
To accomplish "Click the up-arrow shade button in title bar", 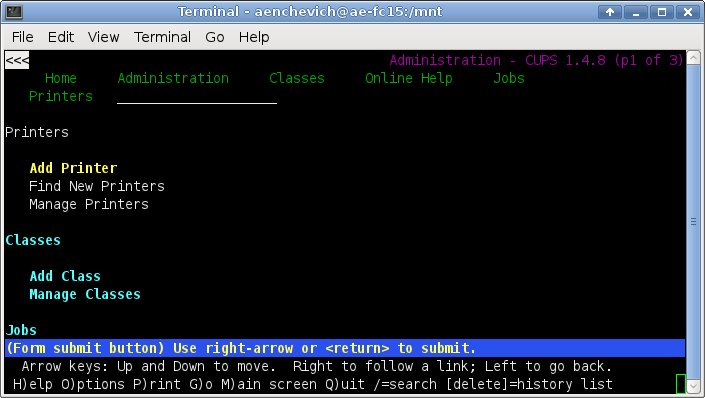I will pyautogui.click(x=610, y=12).
